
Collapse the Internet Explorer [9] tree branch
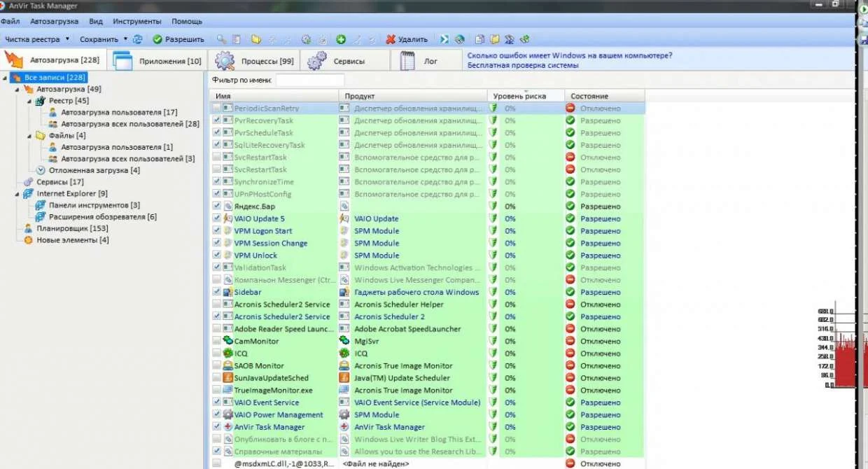(x=18, y=194)
